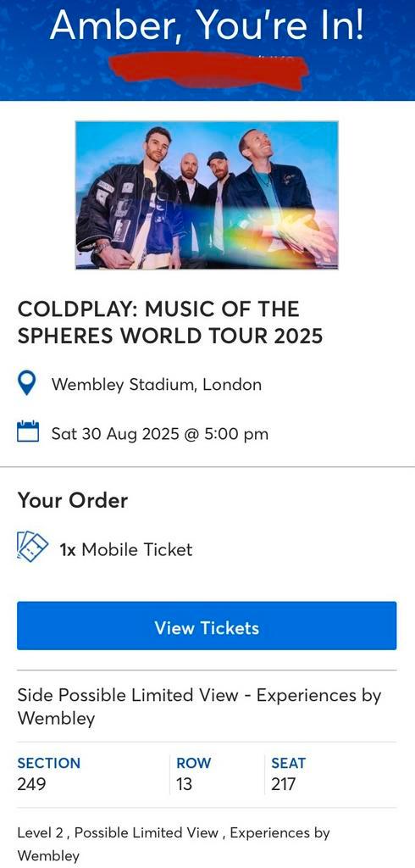
Task: Tap the Level 2 Possible Limited View note
Action: coord(174,844)
